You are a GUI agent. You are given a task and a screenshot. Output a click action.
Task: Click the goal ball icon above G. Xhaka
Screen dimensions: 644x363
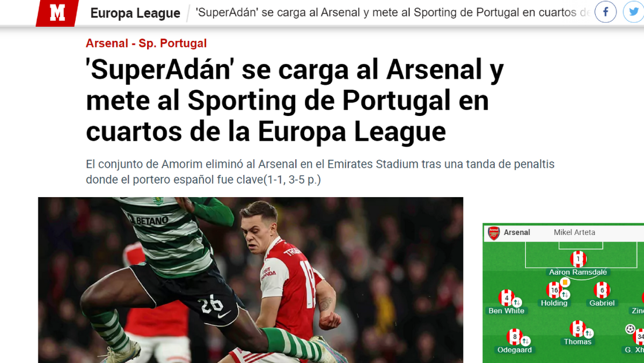pyautogui.click(x=630, y=329)
